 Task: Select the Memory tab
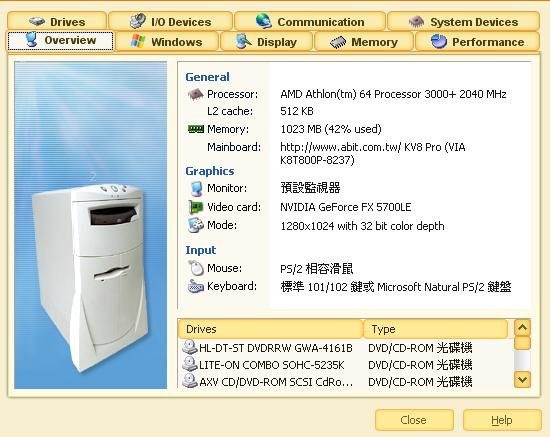point(364,41)
